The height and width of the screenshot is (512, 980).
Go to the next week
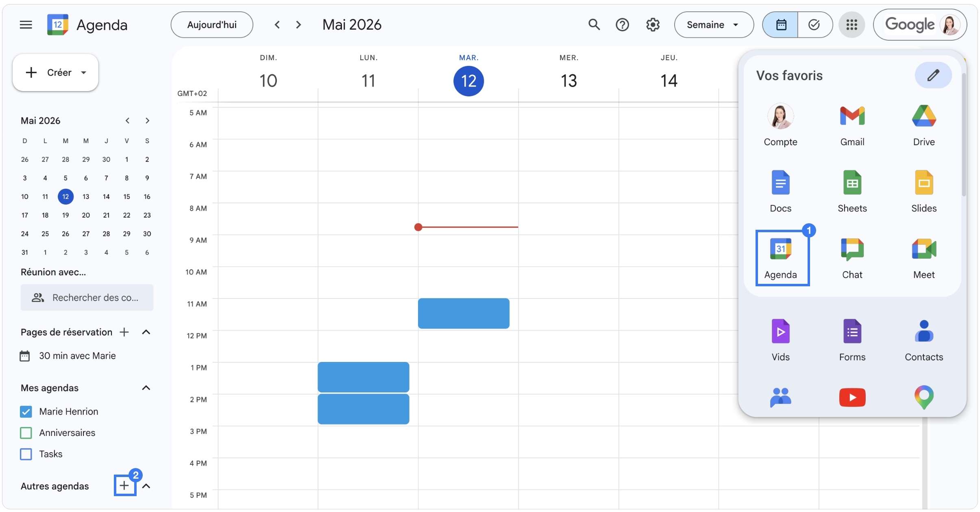pos(298,25)
